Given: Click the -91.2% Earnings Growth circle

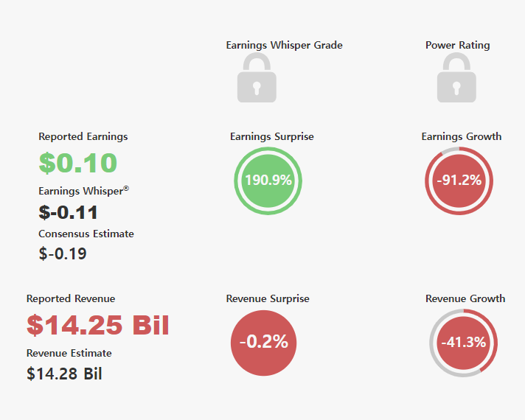Looking at the screenshot, I should click(x=459, y=181).
